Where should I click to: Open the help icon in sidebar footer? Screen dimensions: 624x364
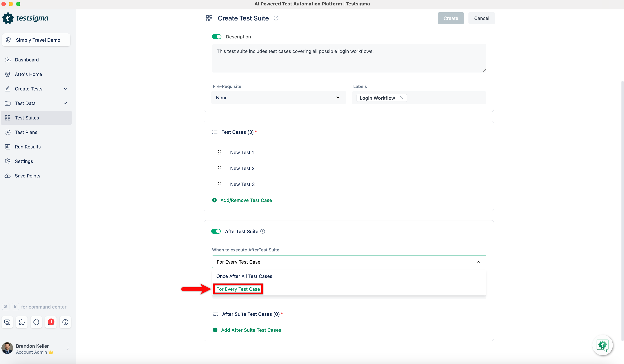tap(65, 322)
